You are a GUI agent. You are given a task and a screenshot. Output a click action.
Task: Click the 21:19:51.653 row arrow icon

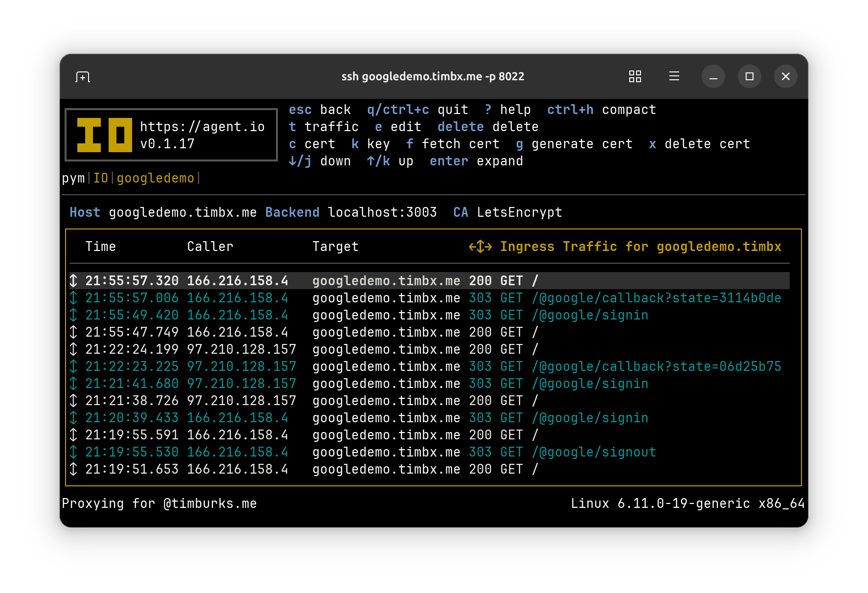73,469
